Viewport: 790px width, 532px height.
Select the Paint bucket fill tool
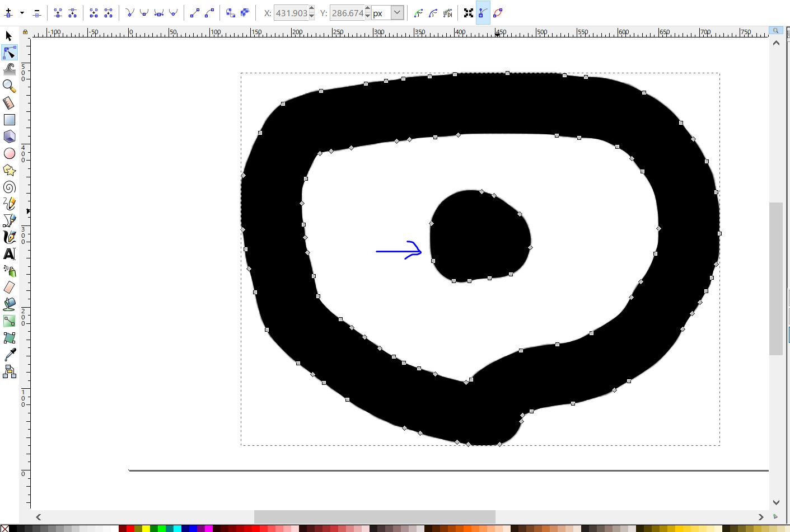(9, 304)
